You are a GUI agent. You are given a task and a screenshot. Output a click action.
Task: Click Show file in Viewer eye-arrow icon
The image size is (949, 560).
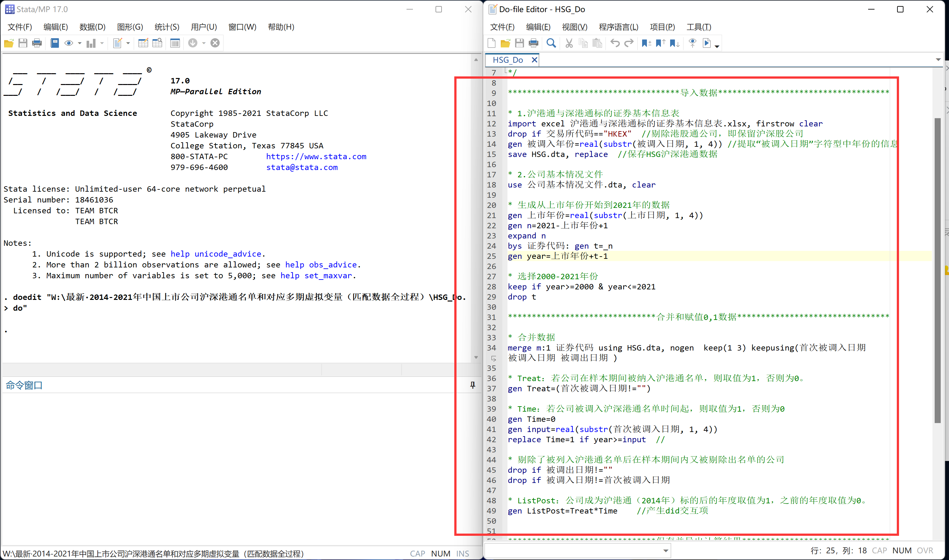(692, 43)
